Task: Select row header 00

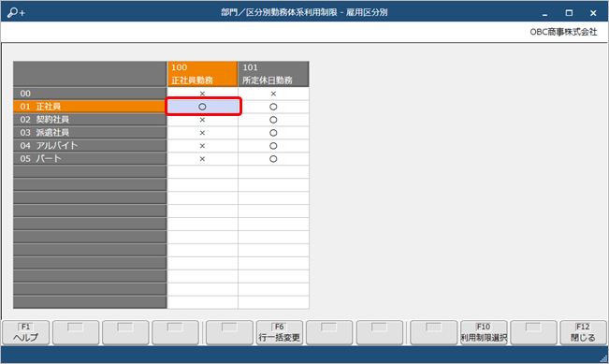Action: (x=90, y=94)
